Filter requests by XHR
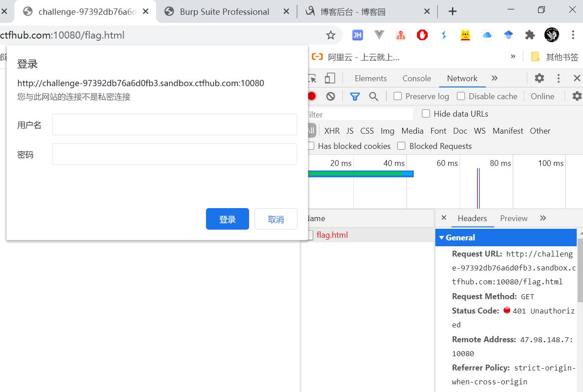Viewport: 583px width, 392px height. coord(332,131)
